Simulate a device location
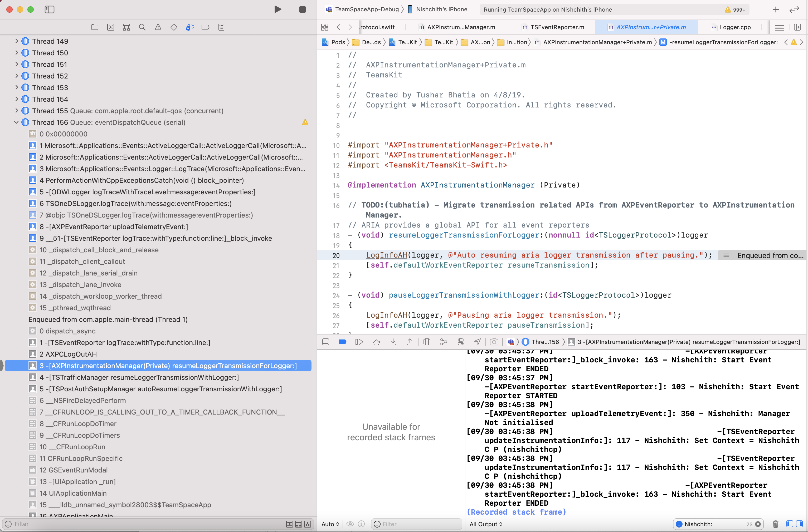 [477, 342]
